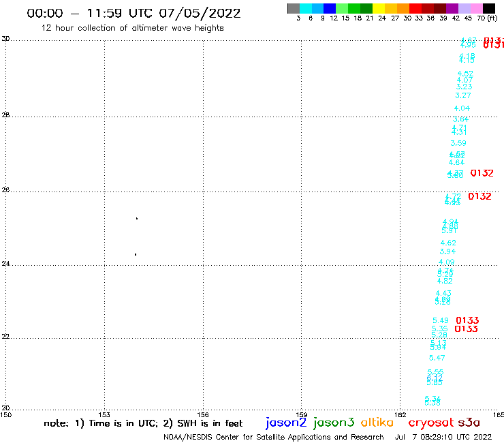504x443 pixels.
Task: Click the wave height value 4.82
Action: (x=445, y=281)
